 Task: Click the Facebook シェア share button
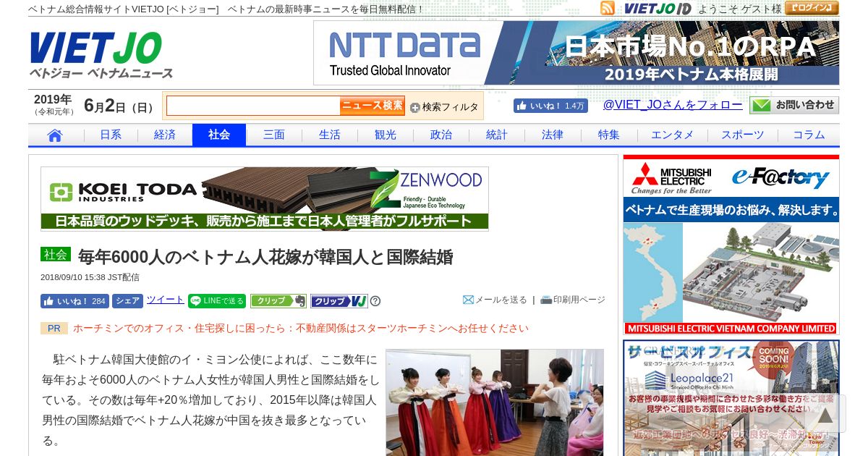[127, 301]
